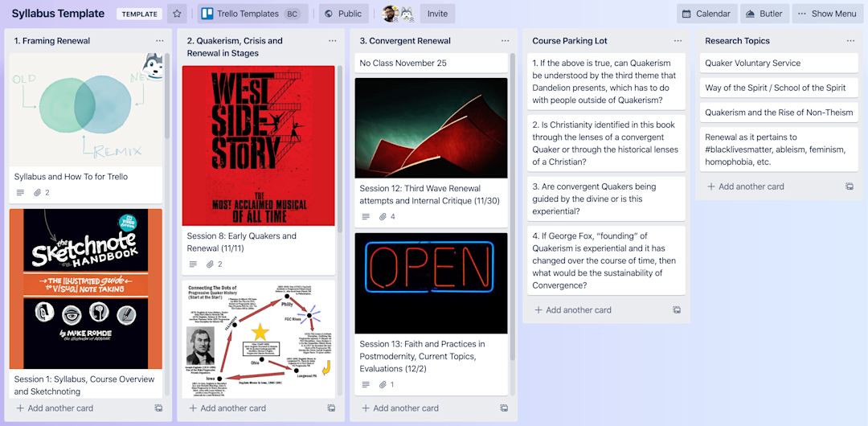
Task: Create from template icon in Quakerism list
Action: click(x=331, y=408)
